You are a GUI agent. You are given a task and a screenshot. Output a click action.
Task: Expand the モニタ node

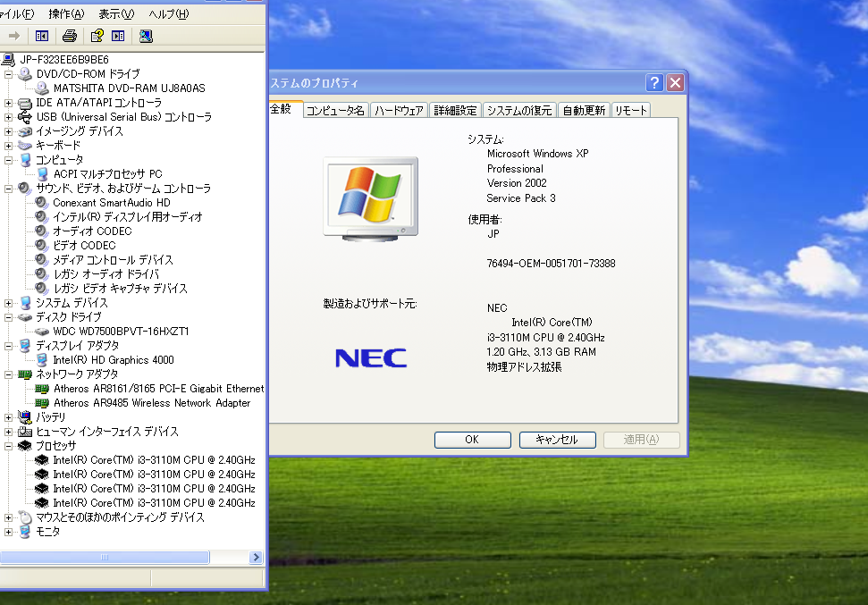pos(8,533)
